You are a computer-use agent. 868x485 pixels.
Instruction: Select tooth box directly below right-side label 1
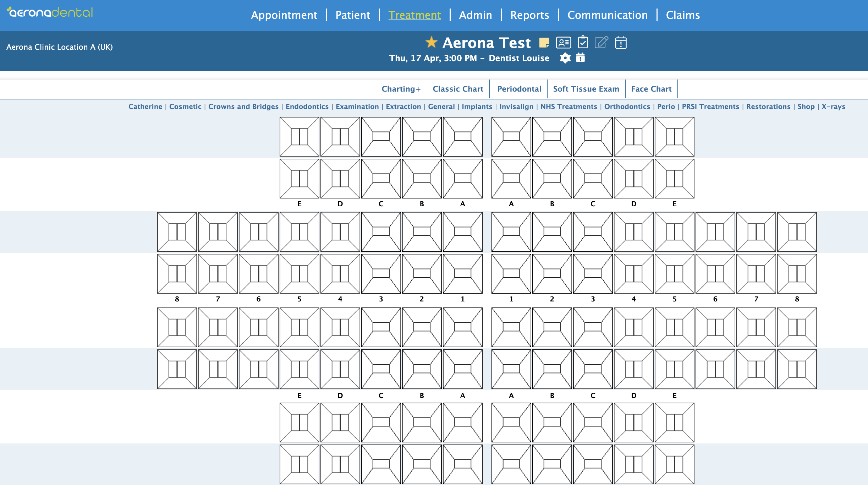pyautogui.click(x=511, y=327)
